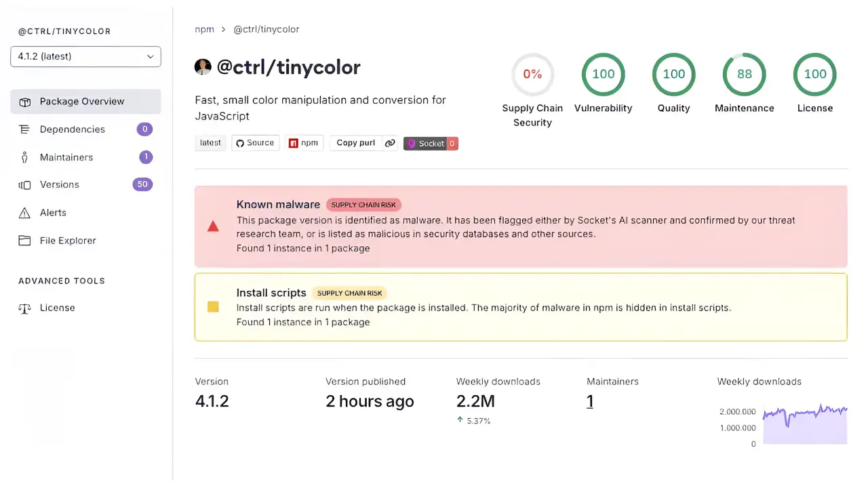Open the Dependencies sidebar item
The image size is (868, 488).
coord(72,129)
